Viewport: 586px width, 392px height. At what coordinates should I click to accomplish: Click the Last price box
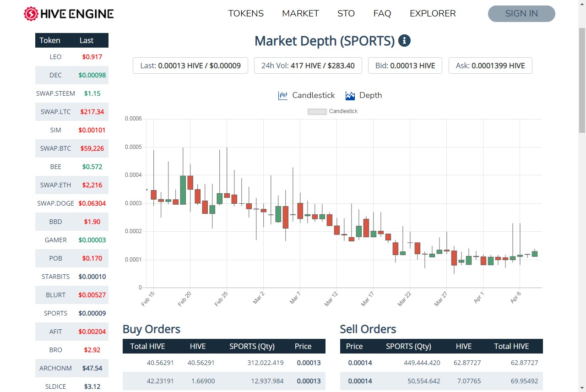pos(190,65)
